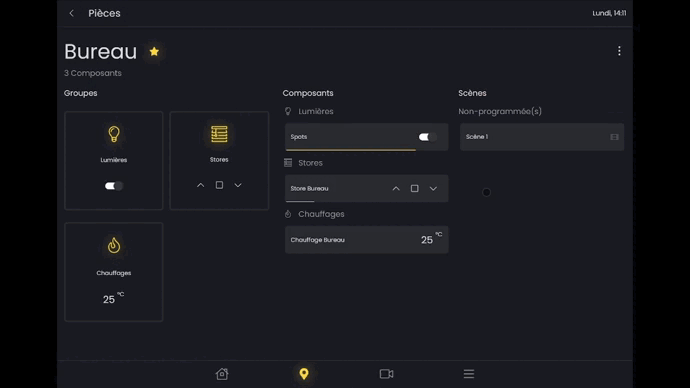Stop the Stores group blinds
This screenshot has width=690, height=388.
tap(219, 185)
